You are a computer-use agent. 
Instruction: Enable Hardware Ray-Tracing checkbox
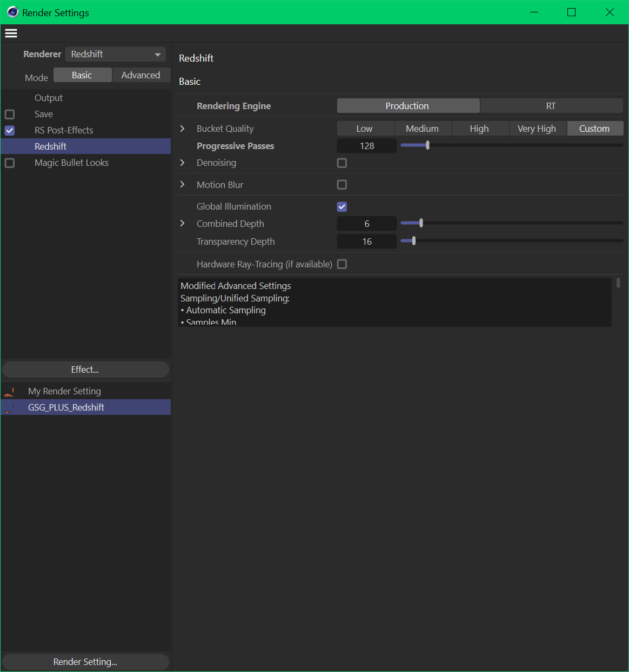[342, 264]
